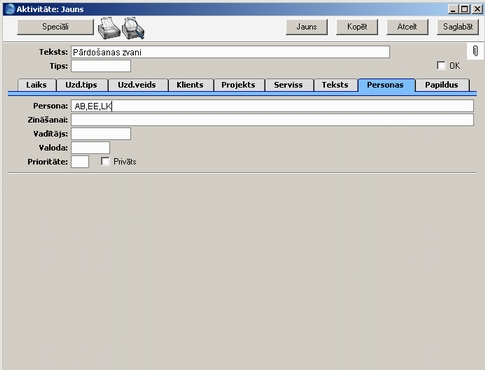The width and height of the screenshot is (485, 370).
Task: Tick the OK checkbox
Action: (x=441, y=65)
